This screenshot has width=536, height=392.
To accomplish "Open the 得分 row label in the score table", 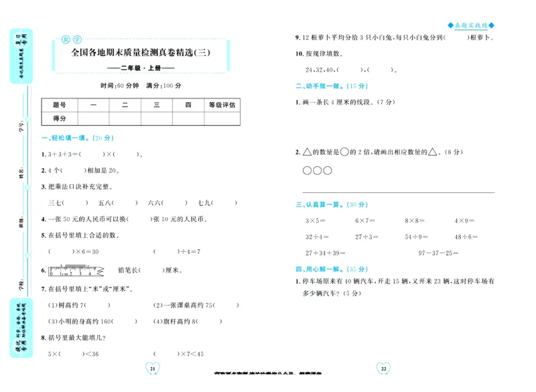I will pyautogui.click(x=61, y=119).
